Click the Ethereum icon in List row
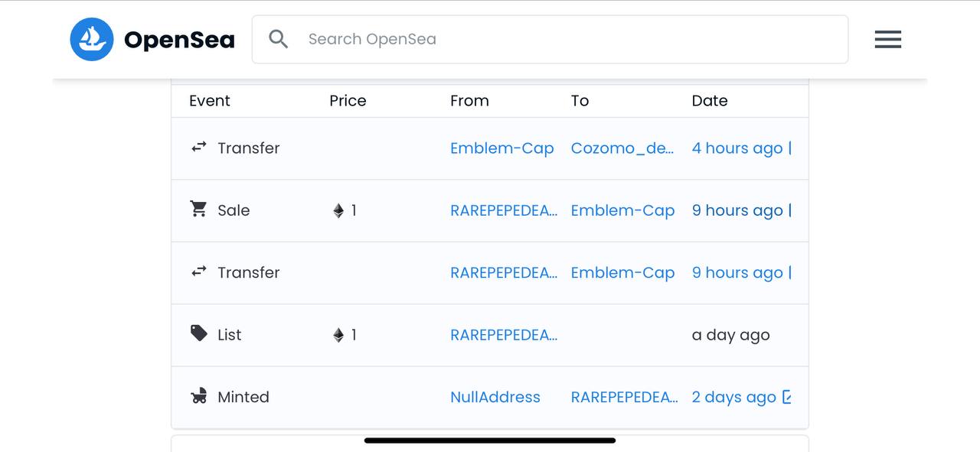This screenshot has height=452, width=980. [338, 335]
